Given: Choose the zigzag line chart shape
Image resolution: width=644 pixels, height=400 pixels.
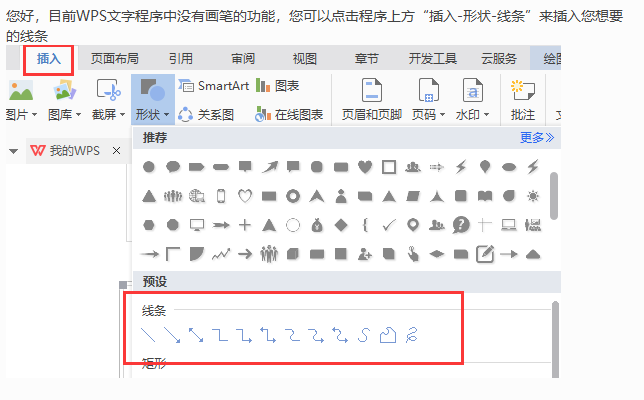Looking at the screenshot, I should click(221, 254).
